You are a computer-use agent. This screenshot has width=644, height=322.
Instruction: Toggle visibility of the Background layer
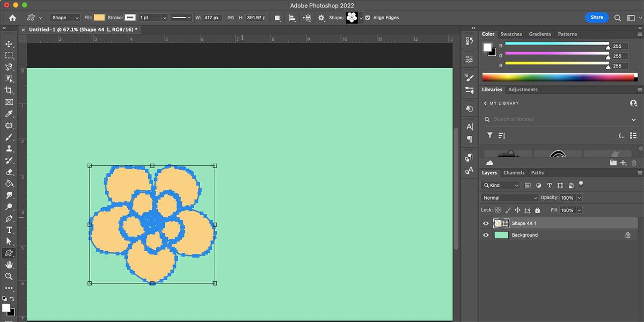click(486, 235)
